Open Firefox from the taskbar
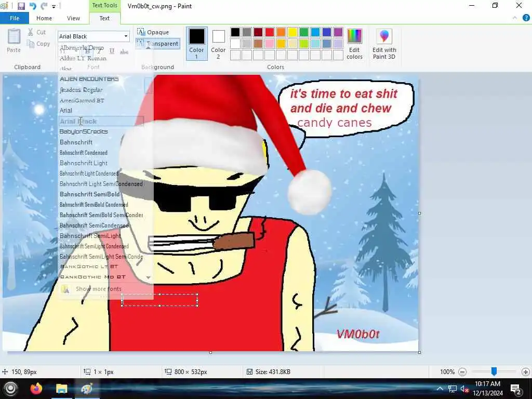532x399 pixels. pyautogui.click(x=36, y=389)
